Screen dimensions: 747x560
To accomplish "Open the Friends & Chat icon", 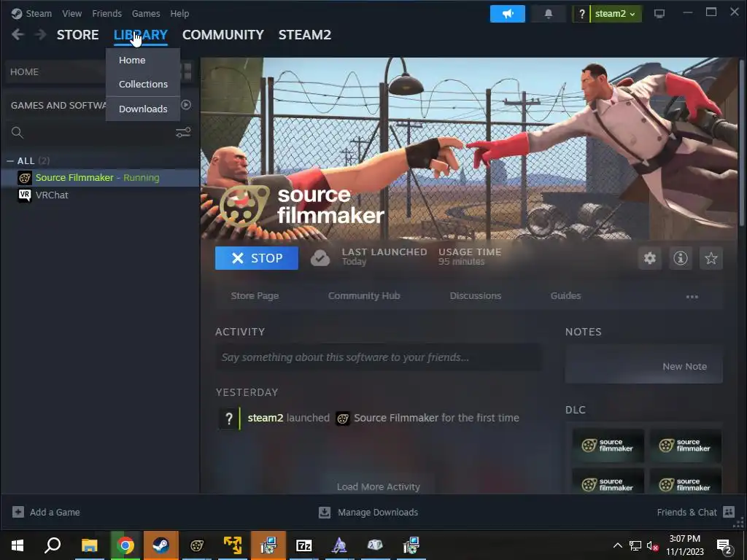I will (x=729, y=512).
